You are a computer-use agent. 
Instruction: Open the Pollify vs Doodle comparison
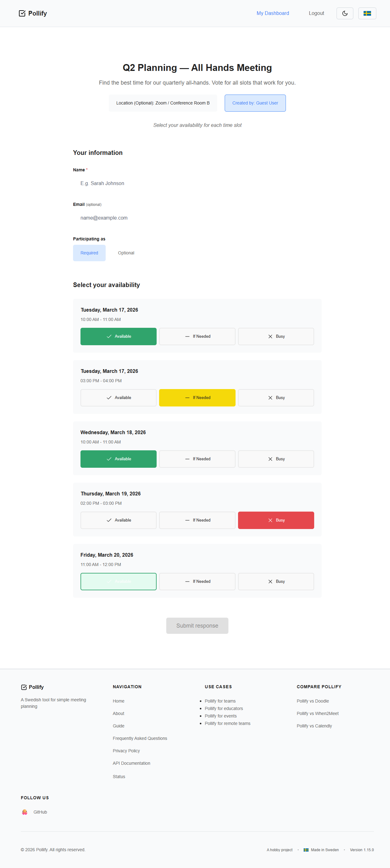pyautogui.click(x=313, y=701)
